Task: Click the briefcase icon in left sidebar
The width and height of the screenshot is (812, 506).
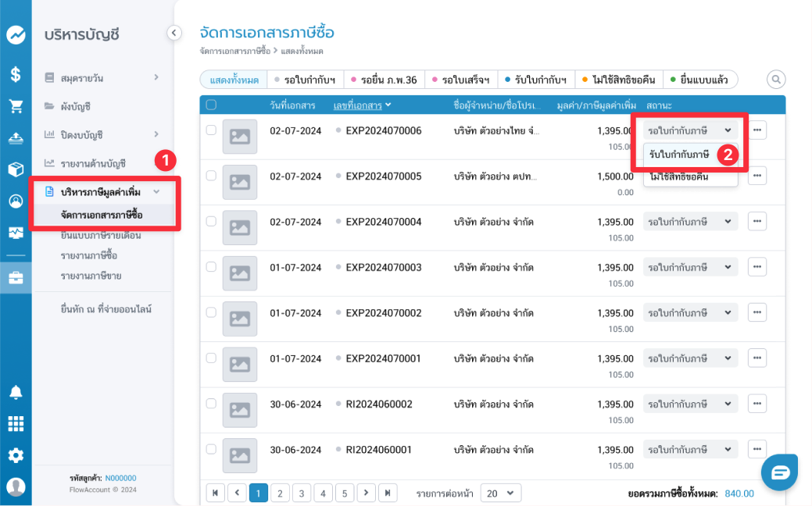Action: [x=16, y=277]
